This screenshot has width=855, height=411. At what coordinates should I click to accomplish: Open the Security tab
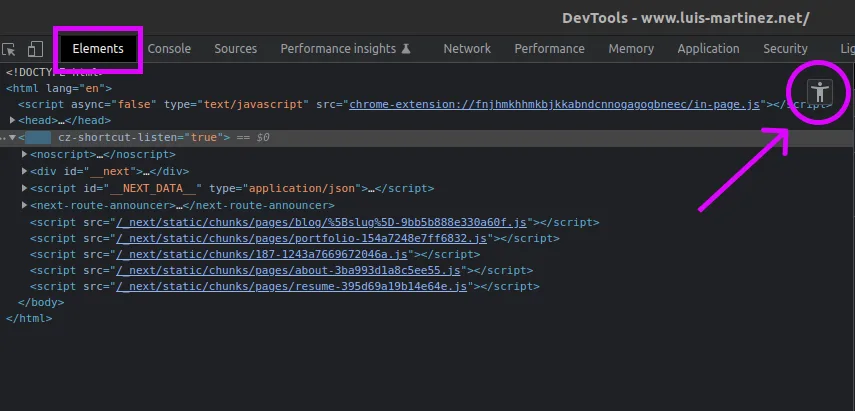point(785,49)
